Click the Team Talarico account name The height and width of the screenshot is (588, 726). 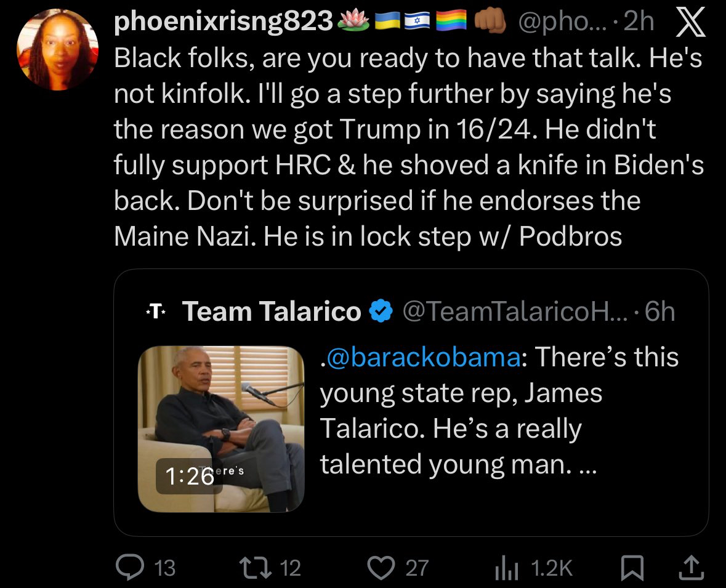(x=272, y=312)
